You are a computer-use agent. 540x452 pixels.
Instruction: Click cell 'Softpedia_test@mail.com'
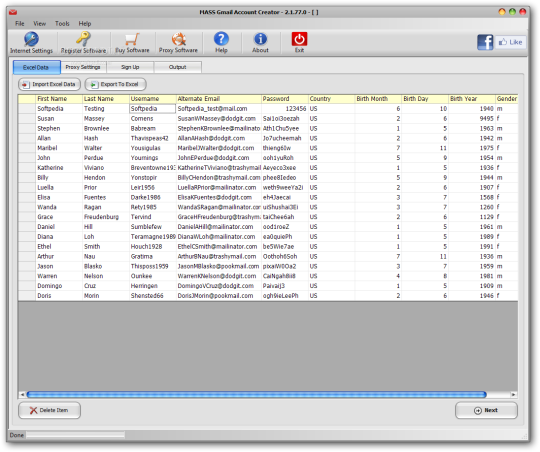tap(219, 109)
